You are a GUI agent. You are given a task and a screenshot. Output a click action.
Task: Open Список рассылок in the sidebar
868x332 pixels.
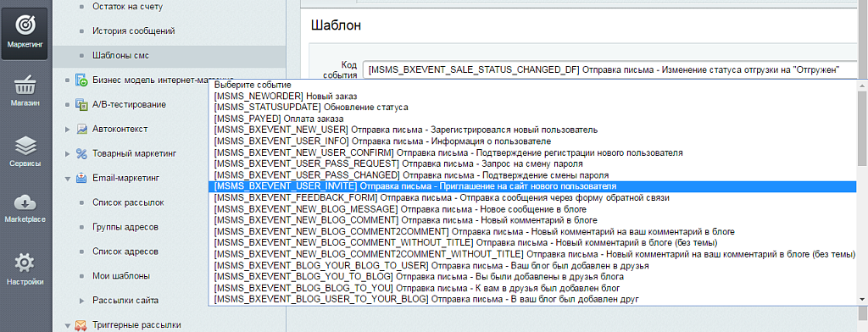(129, 202)
